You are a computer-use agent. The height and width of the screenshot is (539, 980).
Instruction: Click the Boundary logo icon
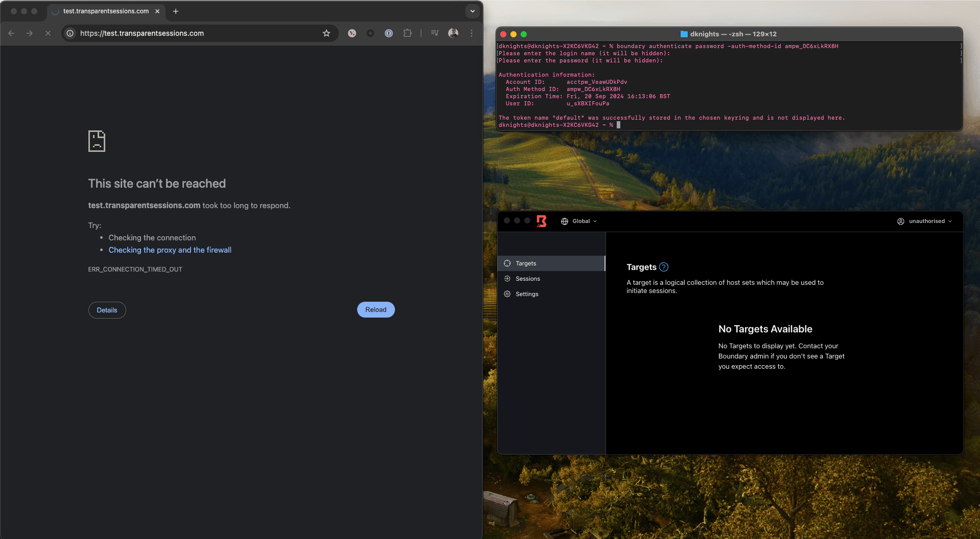(542, 221)
